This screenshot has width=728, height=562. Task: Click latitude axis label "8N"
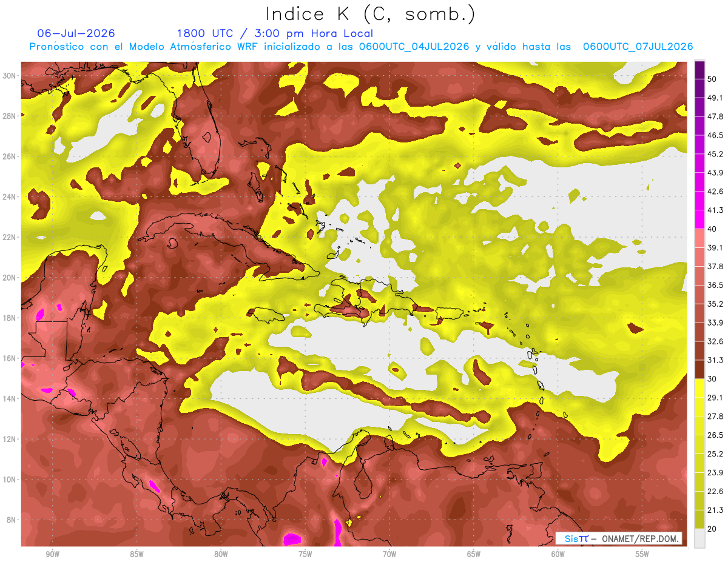click(11, 520)
